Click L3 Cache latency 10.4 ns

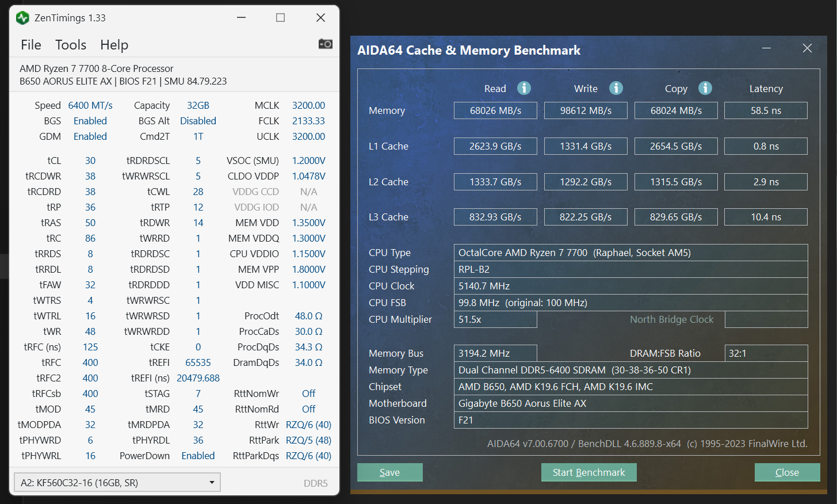pos(766,217)
